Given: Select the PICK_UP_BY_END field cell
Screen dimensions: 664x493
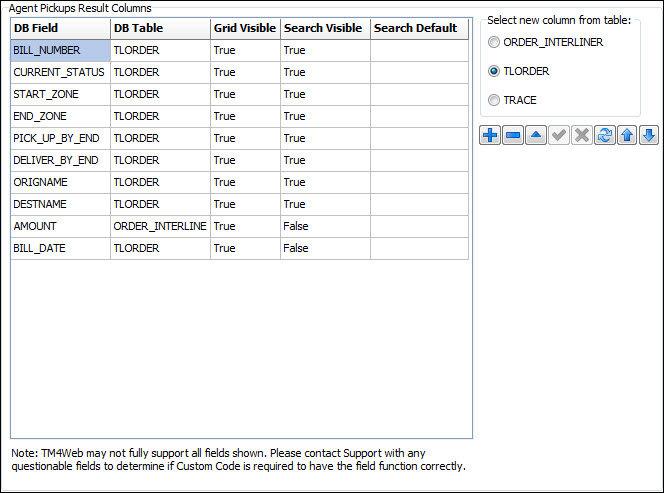Looking at the screenshot, I should coord(60,138).
